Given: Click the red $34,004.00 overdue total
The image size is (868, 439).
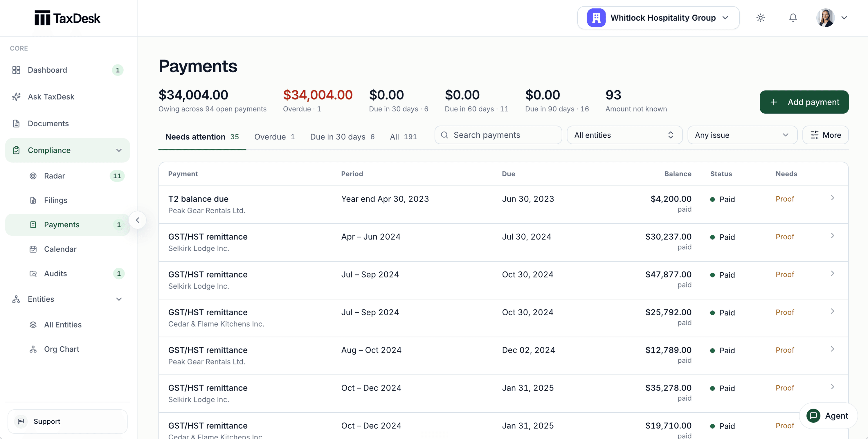Looking at the screenshot, I should tap(317, 95).
